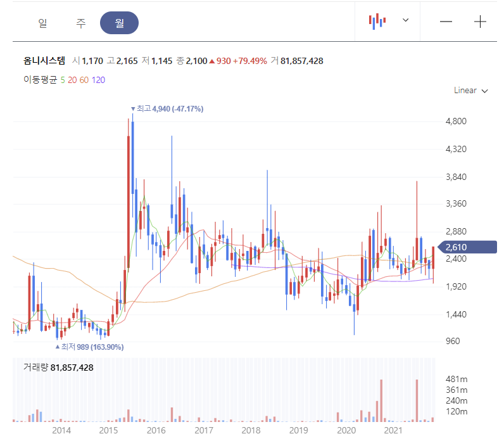
Task: Click the 120-period moving average label
Action: point(98,80)
